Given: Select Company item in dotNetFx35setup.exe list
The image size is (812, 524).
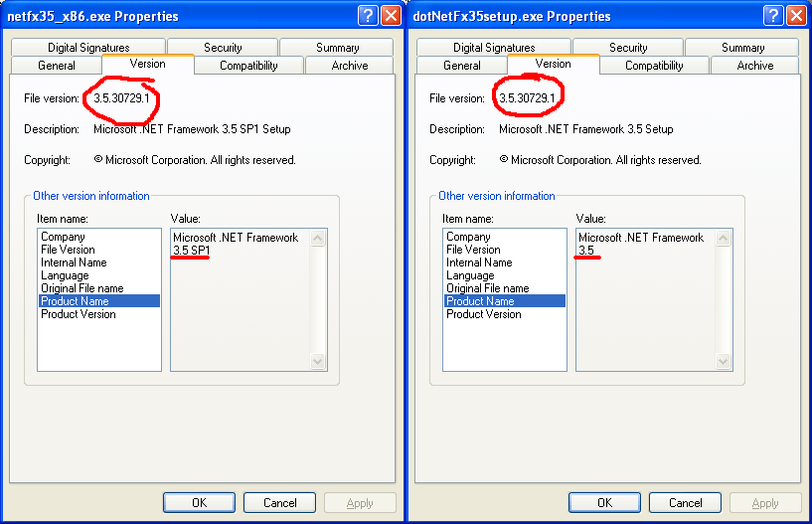Looking at the screenshot, I should (x=504, y=237).
